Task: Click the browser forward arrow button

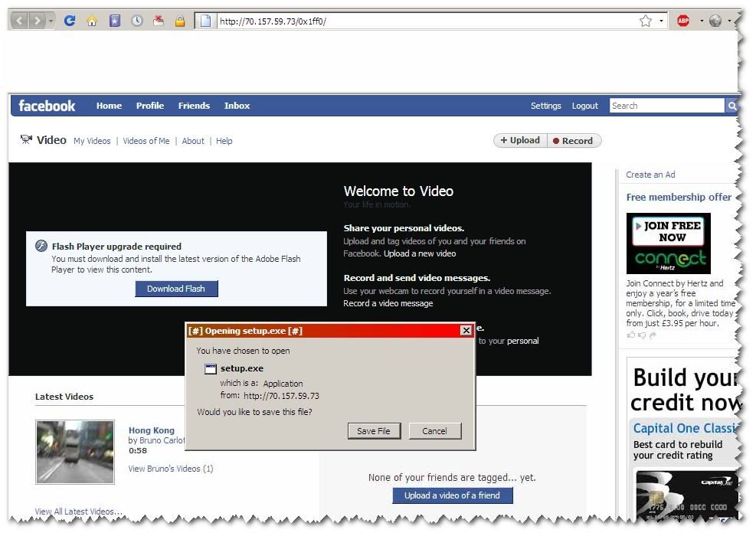Action: [38, 21]
